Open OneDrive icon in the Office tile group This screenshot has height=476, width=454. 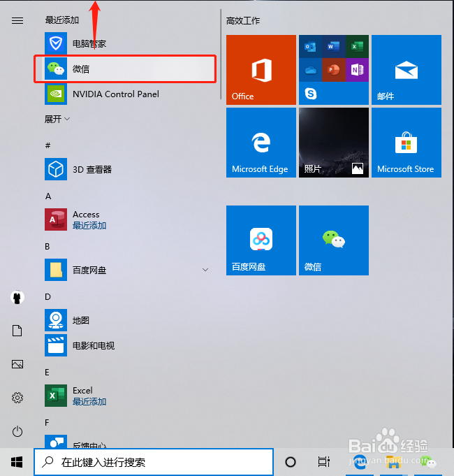[310, 70]
